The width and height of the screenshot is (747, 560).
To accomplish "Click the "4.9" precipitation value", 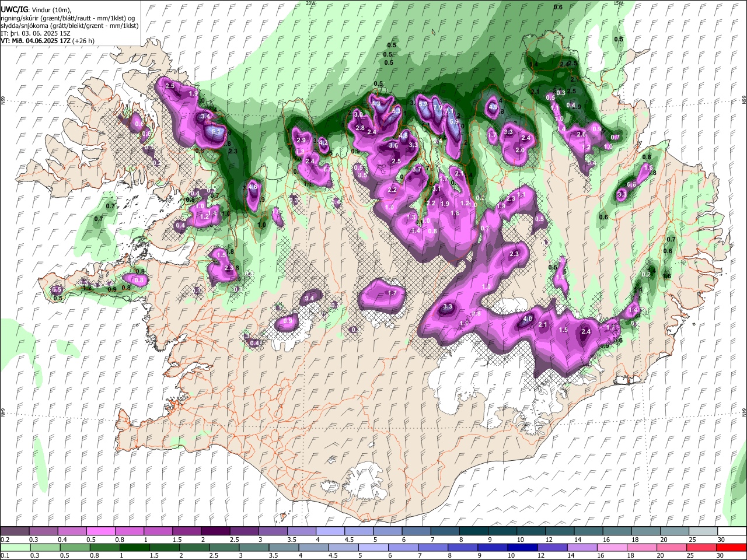I will click(493, 107).
